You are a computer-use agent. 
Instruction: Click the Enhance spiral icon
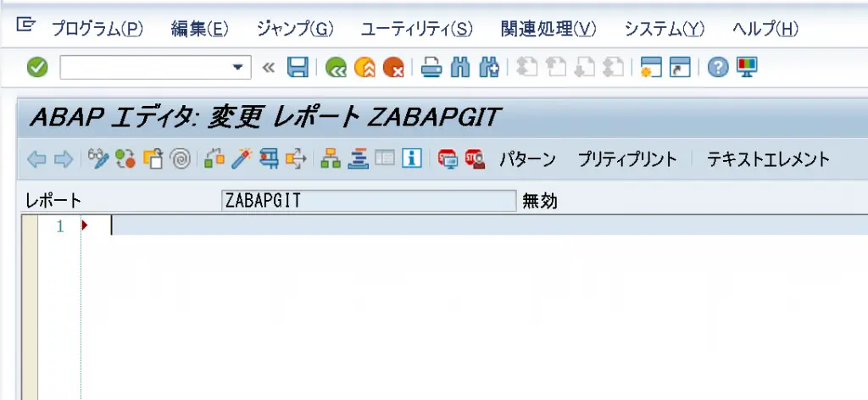click(180, 159)
